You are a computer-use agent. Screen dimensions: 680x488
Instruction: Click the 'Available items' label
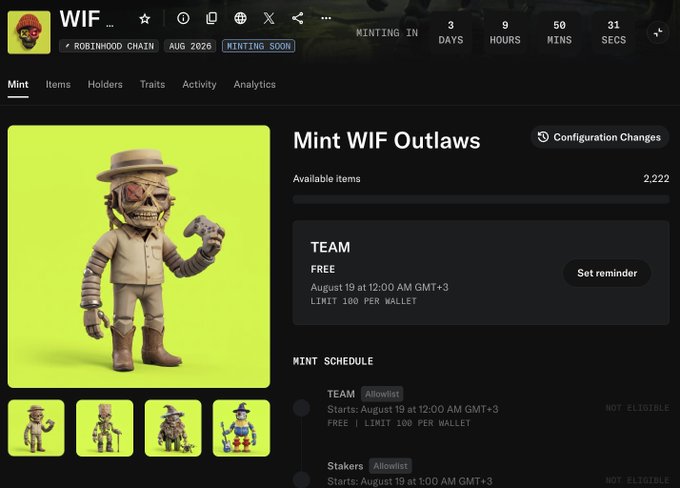click(x=327, y=179)
